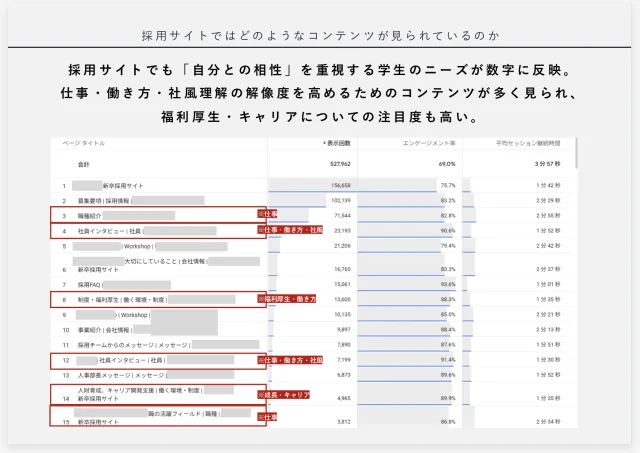The width and height of the screenshot is (640, 453).
Task: Select row 12 社員インタビュー | 社員 title
Action: click(x=131, y=360)
